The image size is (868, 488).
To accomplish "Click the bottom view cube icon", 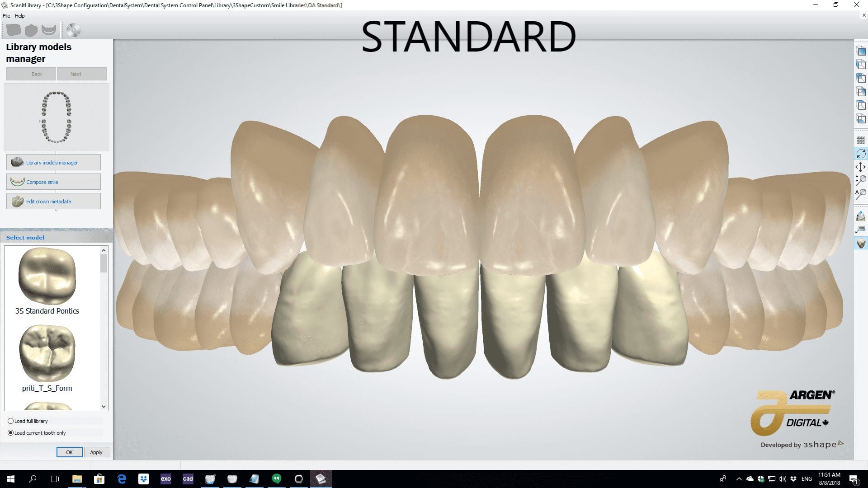I will tap(861, 119).
